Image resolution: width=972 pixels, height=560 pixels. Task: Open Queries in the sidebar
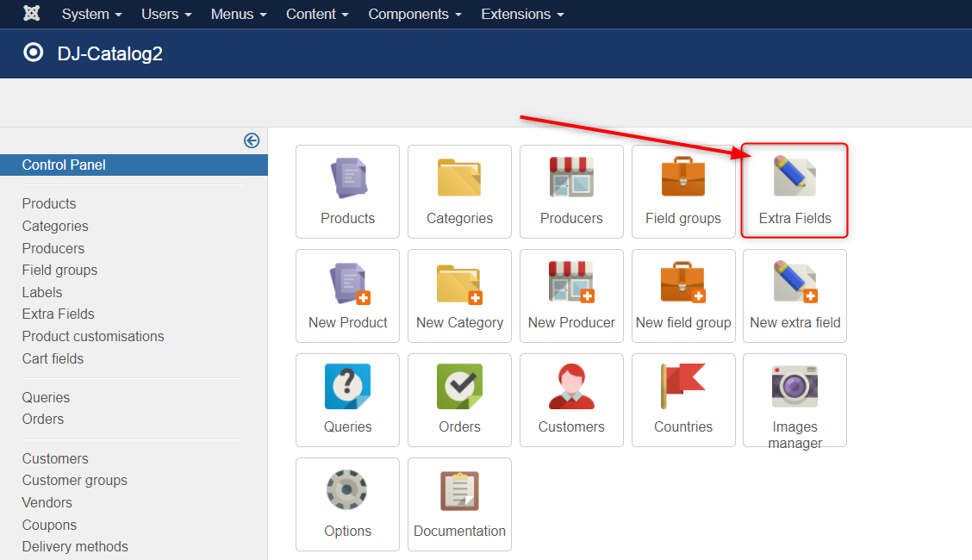click(46, 398)
